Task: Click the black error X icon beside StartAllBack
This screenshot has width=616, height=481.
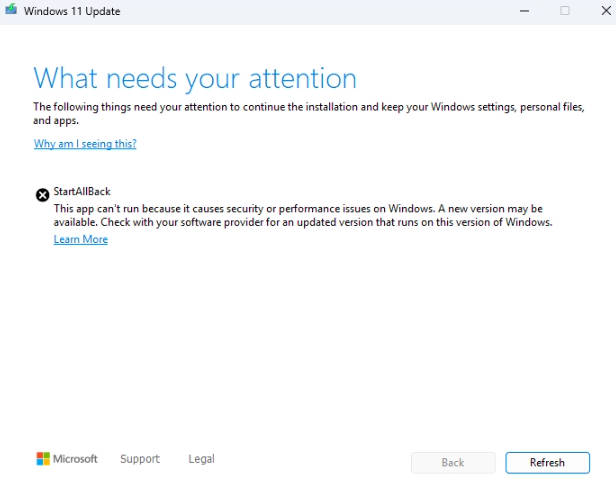Action: click(42, 195)
